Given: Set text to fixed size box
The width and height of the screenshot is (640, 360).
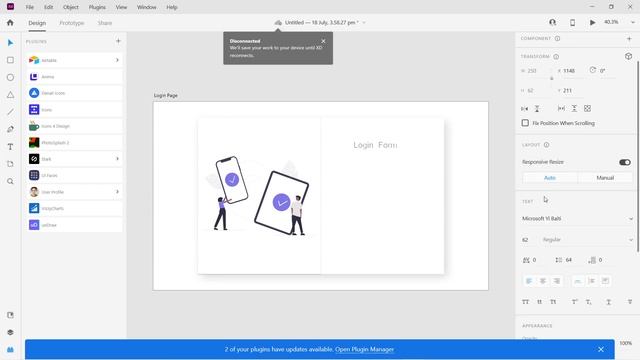Looking at the screenshot, I should point(605,281).
